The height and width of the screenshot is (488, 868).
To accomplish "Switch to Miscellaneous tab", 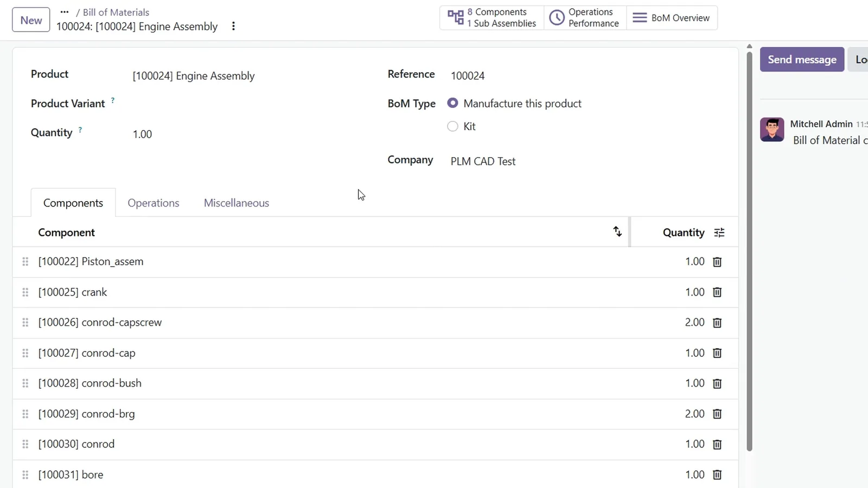I will (x=237, y=203).
